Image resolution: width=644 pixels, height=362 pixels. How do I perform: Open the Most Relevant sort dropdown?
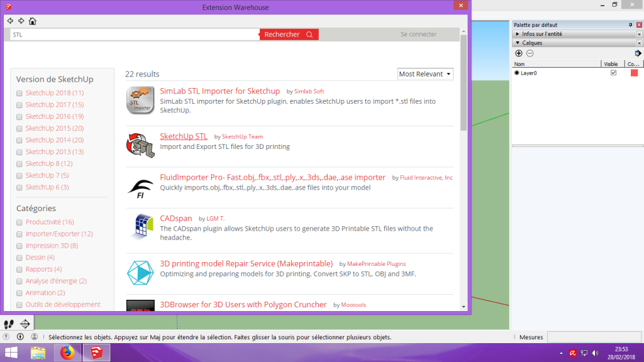click(425, 74)
